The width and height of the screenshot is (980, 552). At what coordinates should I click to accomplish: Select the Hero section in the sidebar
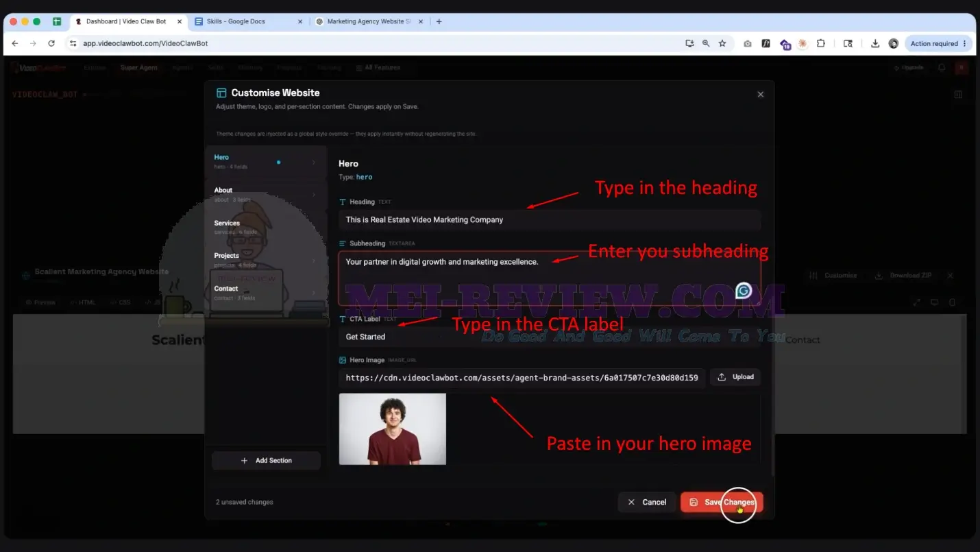point(266,162)
